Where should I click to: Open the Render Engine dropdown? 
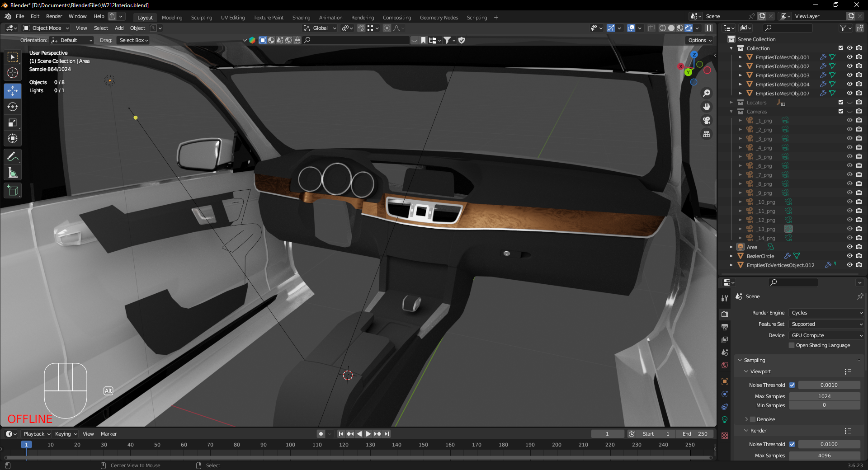[x=827, y=313]
